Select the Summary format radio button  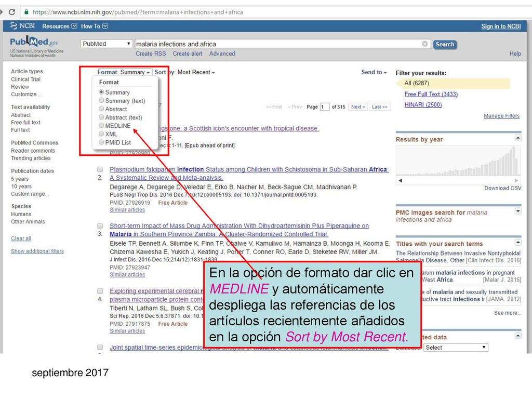point(101,92)
